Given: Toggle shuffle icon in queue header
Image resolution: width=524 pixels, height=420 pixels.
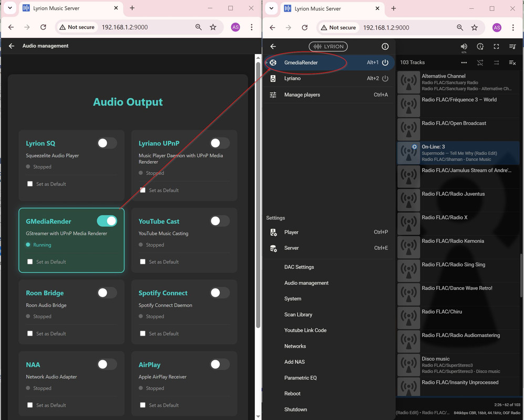Looking at the screenshot, I should (480, 62).
